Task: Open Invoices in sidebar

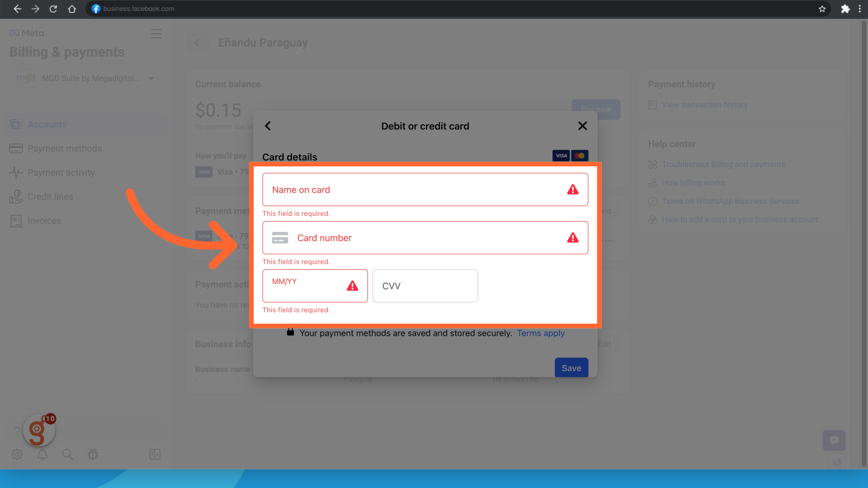Action: coord(44,221)
